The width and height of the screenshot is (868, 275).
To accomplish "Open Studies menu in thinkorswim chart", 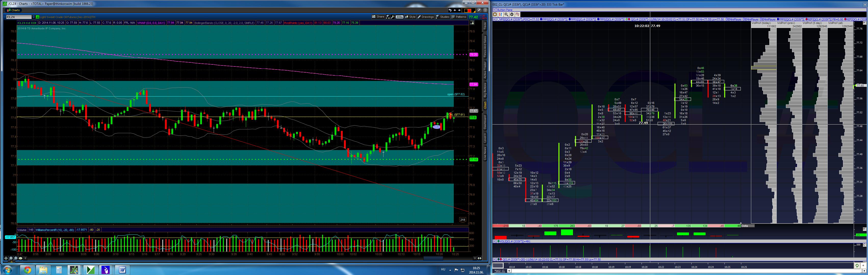I will click(x=442, y=17).
